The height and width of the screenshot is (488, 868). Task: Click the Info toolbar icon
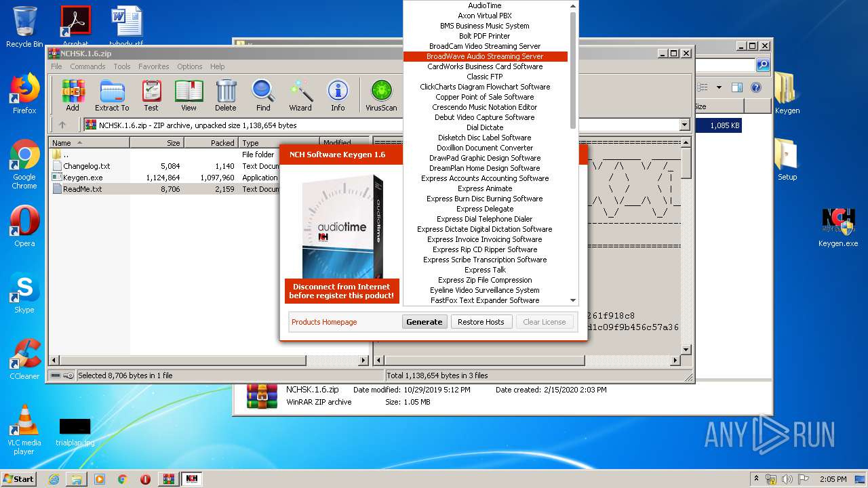338,95
